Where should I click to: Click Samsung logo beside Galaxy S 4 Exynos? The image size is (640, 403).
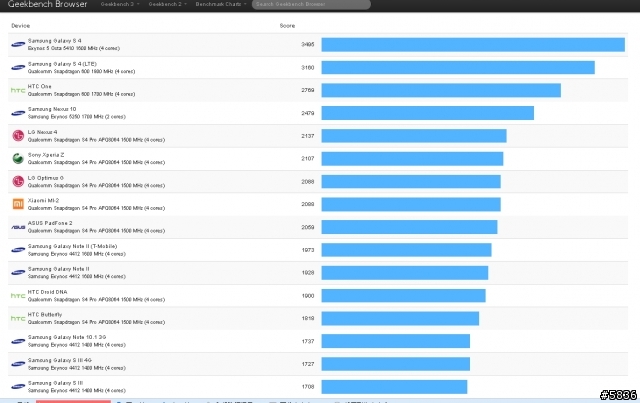pos(18,44)
